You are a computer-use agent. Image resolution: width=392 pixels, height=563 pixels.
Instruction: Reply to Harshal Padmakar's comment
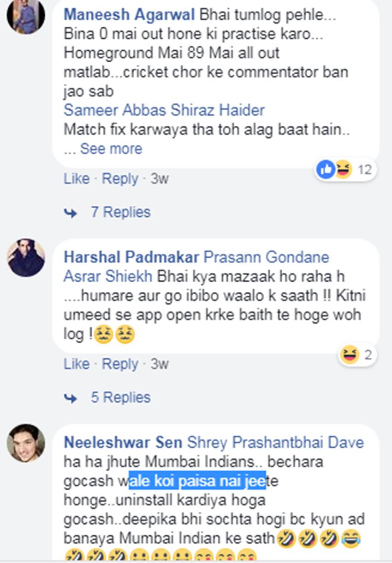pos(120,364)
